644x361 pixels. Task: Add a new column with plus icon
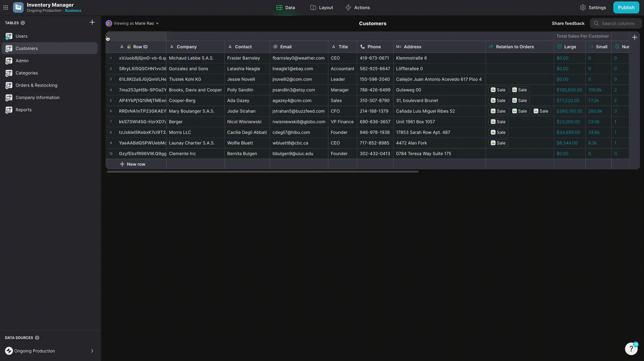634,37
